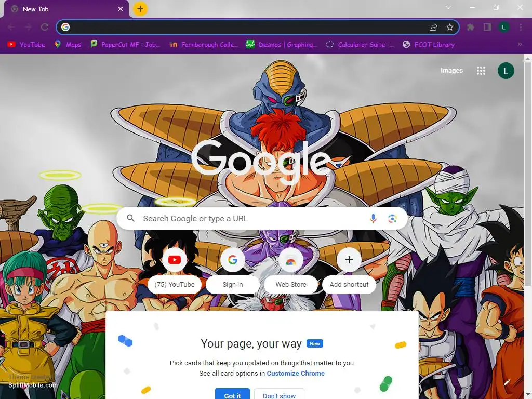Click the pencil customize page icon
The image size is (532, 399).
(x=507, y=383)
